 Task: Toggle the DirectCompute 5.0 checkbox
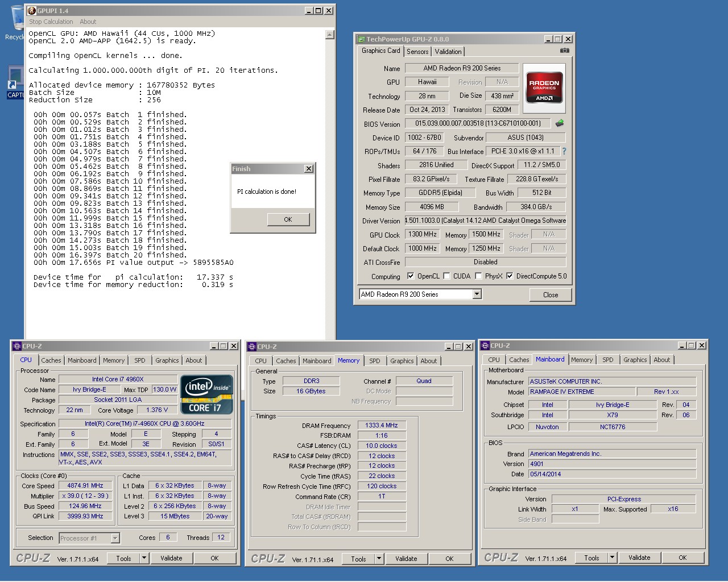tap(510, 276)
